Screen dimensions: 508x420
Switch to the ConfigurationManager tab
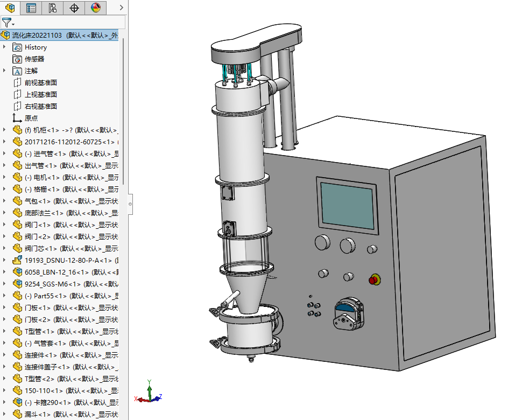point(53,8)
